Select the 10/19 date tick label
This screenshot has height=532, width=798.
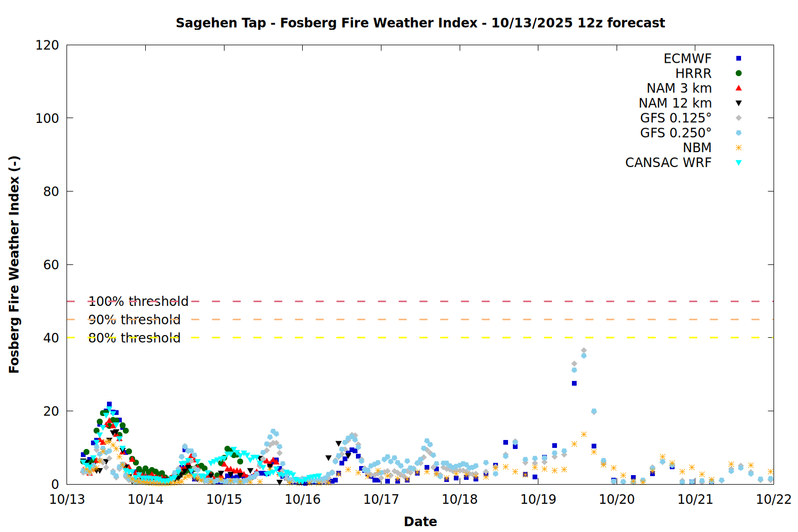coord(538,500)
